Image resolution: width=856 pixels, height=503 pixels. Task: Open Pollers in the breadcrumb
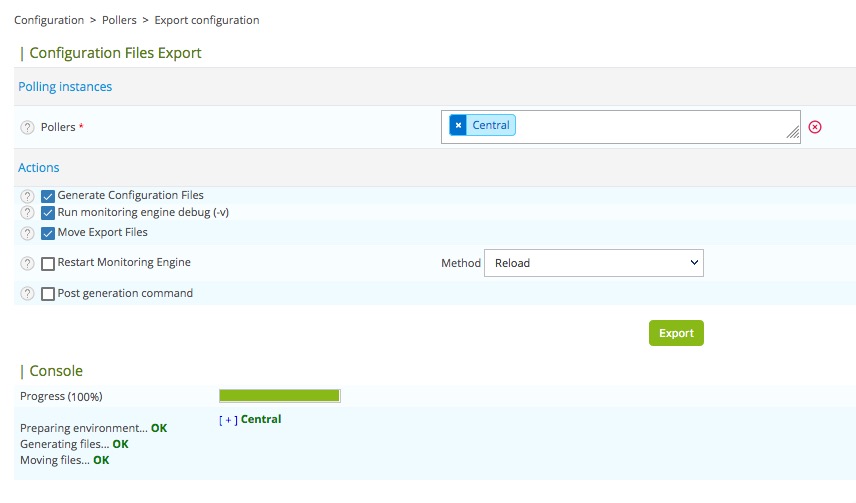click(117, 20)
